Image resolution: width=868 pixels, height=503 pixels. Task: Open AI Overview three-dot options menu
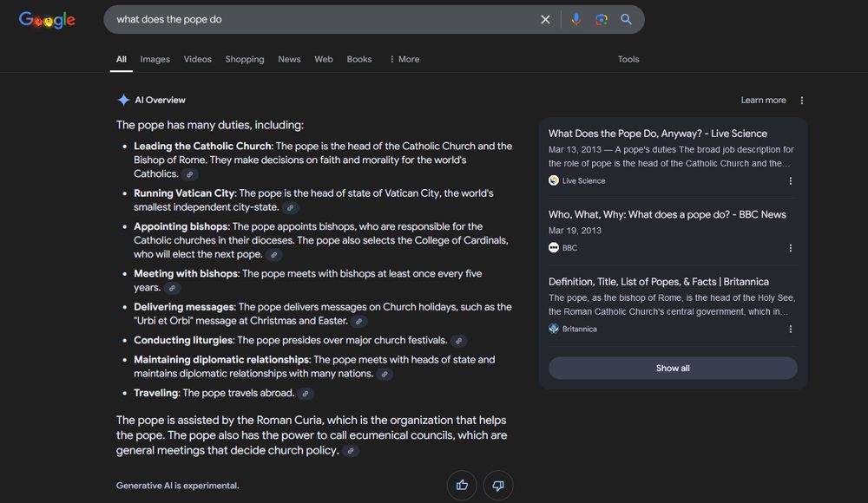click(801, 100)
